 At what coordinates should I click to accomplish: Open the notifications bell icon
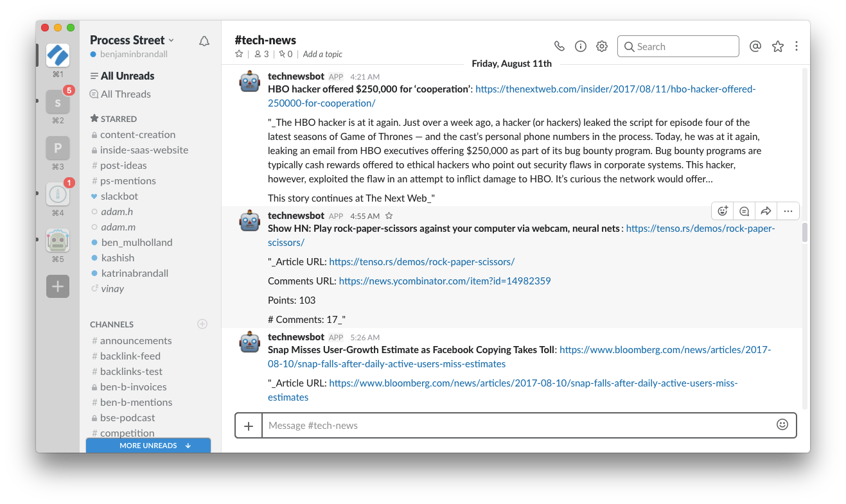(204, 41)
